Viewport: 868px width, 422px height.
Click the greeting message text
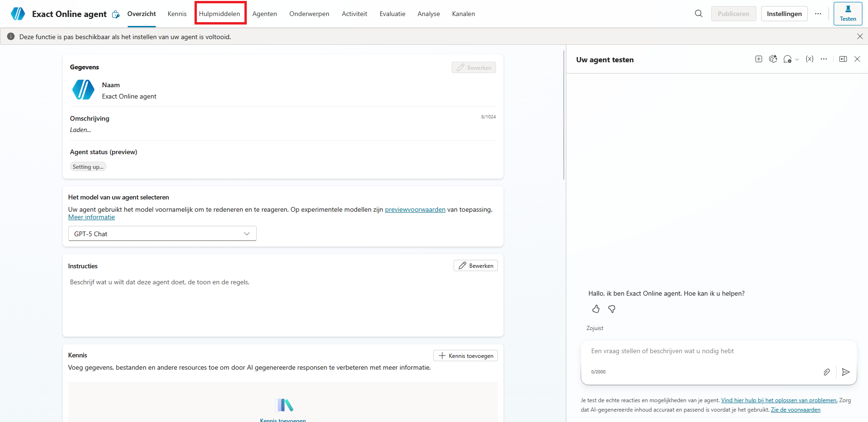point(666,293)
